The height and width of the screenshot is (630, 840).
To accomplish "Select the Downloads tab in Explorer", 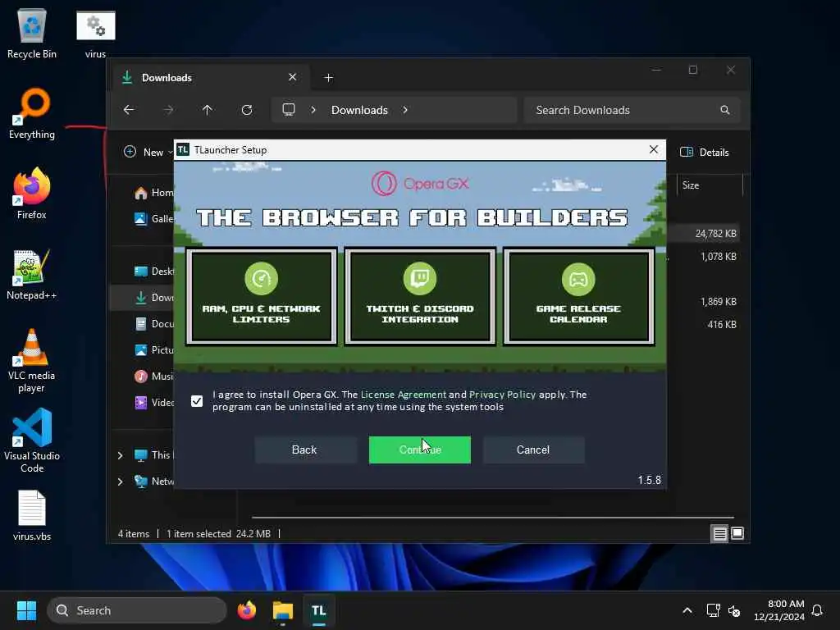I will point(212,78).
